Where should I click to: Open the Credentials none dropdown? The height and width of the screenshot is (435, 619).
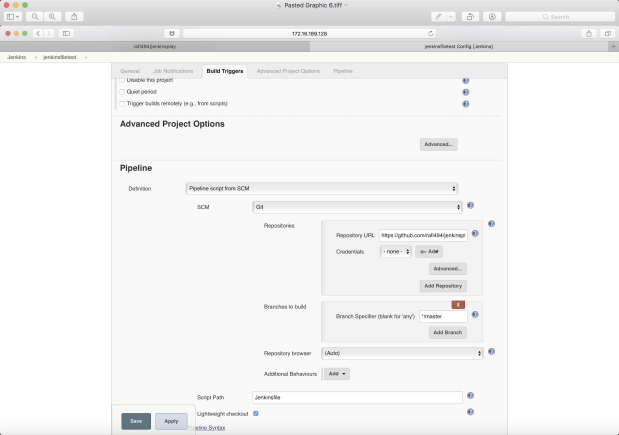[x=396, y=251]
